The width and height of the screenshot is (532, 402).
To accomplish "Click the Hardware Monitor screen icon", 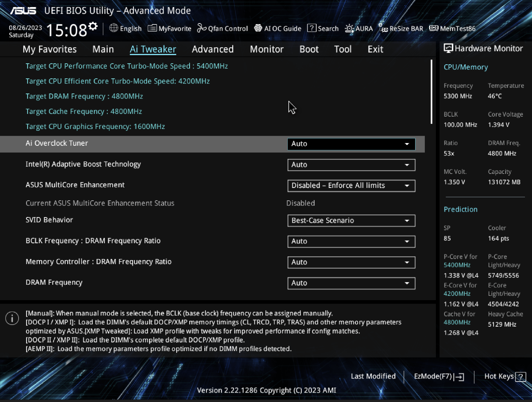I will coord(448,48).
